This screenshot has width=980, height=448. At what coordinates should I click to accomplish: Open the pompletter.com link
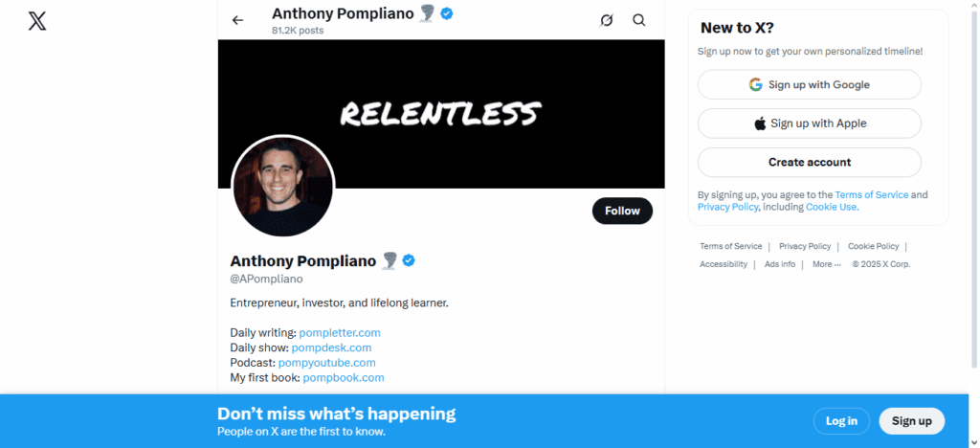pyautogui.click(x=340, y=332)
